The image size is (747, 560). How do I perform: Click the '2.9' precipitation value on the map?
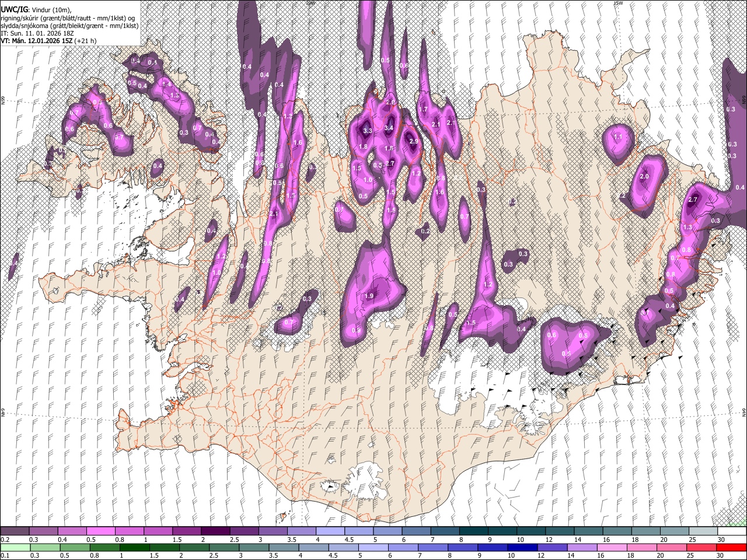click(x=414, y=142)
